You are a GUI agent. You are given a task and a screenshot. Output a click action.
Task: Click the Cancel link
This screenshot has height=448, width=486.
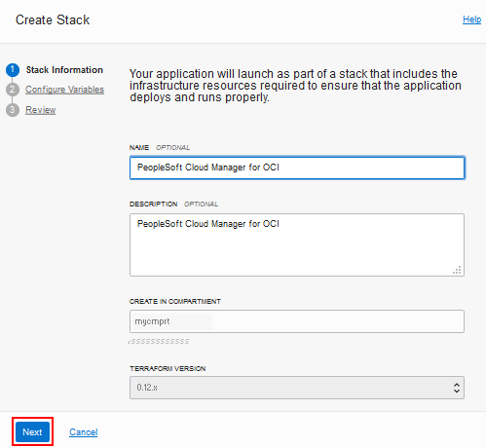pos(84,432)
